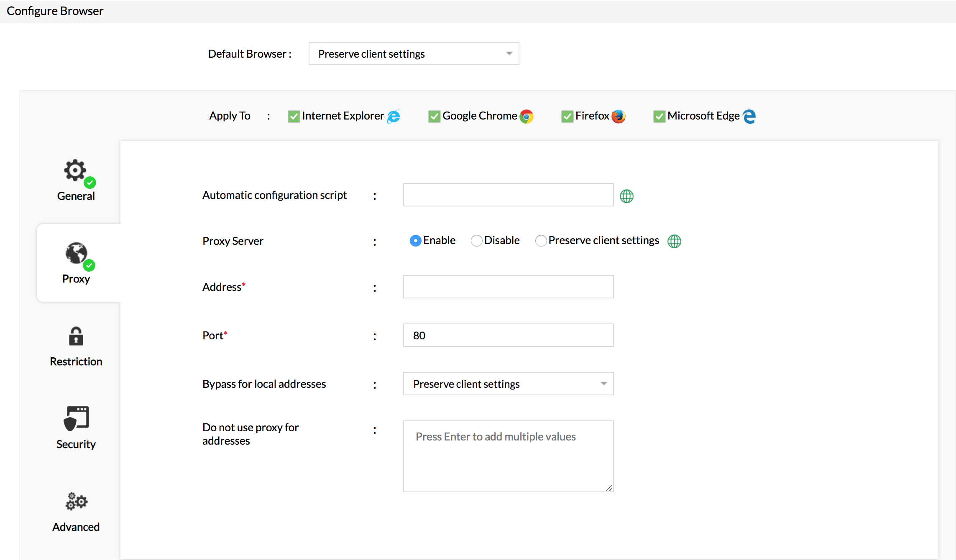Open the General settings gear icon
Screen dimensions: 956x560
(75, 171)
